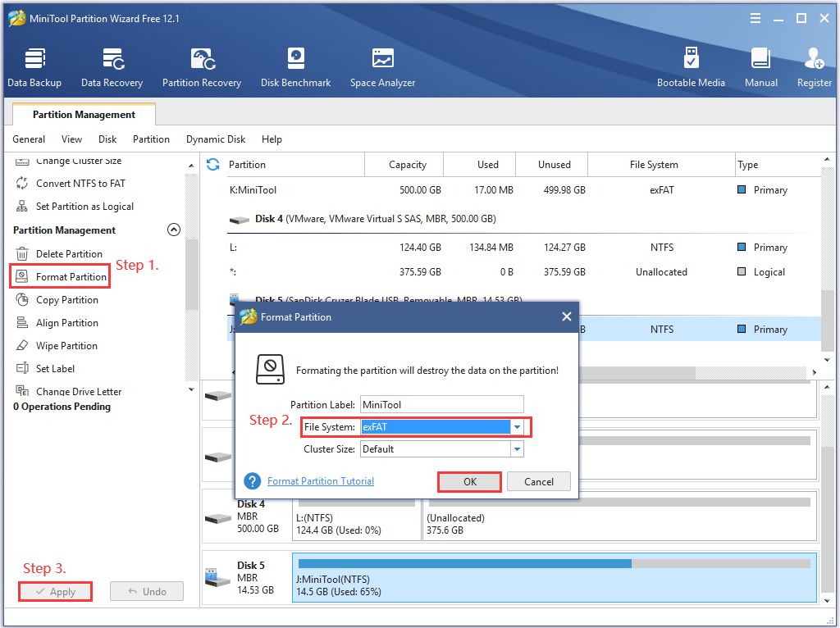The image size is (840, 628).
Task: Open the Format Partition Tutorial link
Action: [x=321, y=481]
